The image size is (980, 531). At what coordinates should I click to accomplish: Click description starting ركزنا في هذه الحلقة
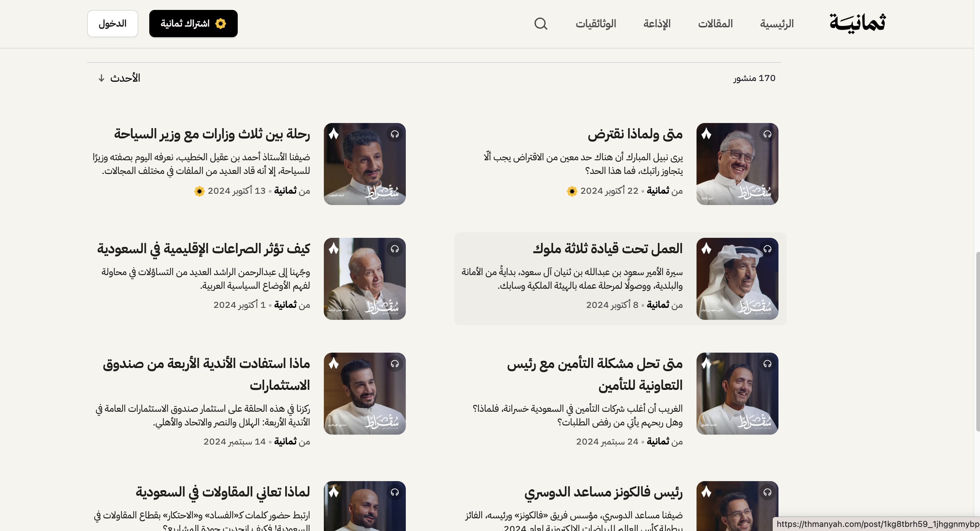[203, 415]
